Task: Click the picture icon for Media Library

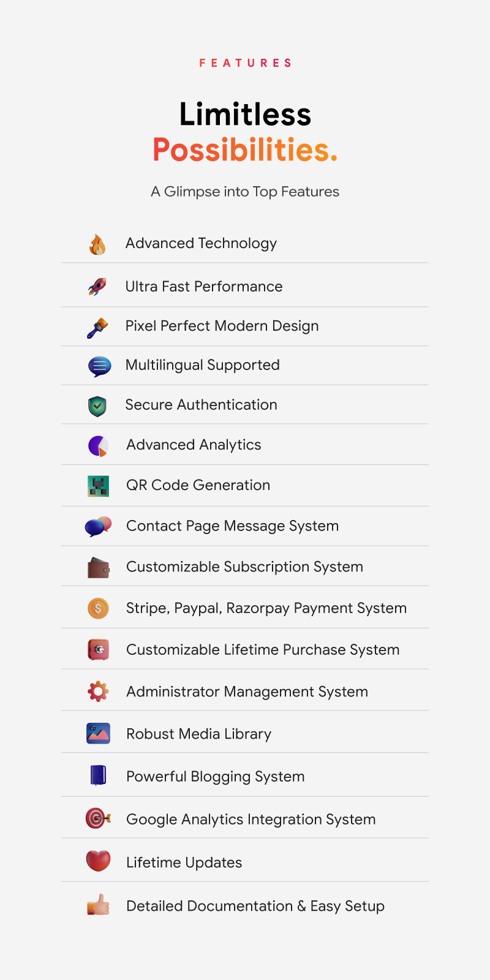Action: click(x=98, y=733)
